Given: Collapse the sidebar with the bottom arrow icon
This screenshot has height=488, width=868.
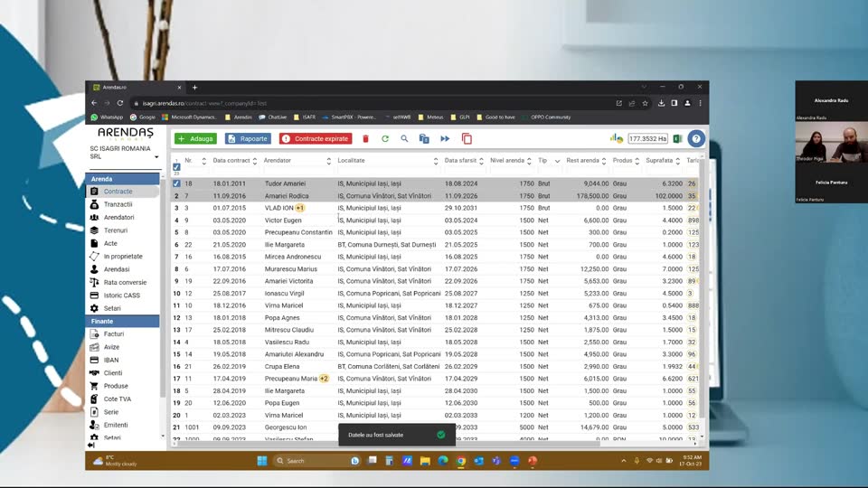Looking at the screenshot, I should tap(90, 445).
